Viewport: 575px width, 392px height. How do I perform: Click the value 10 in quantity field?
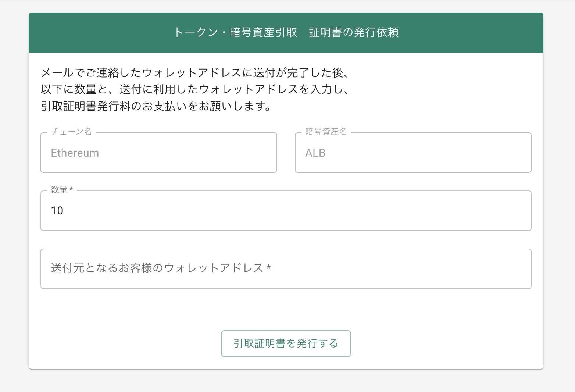pos(57,211)
